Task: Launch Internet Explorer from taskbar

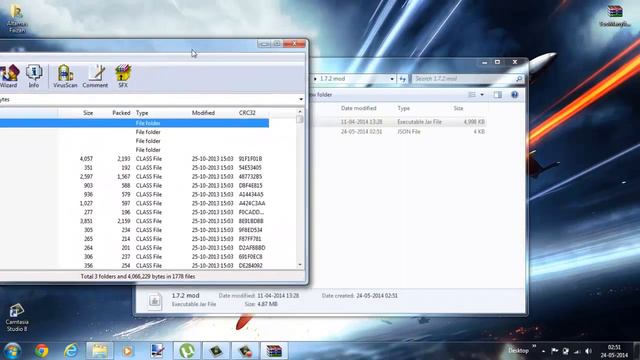Action: [x=71, y=351]
